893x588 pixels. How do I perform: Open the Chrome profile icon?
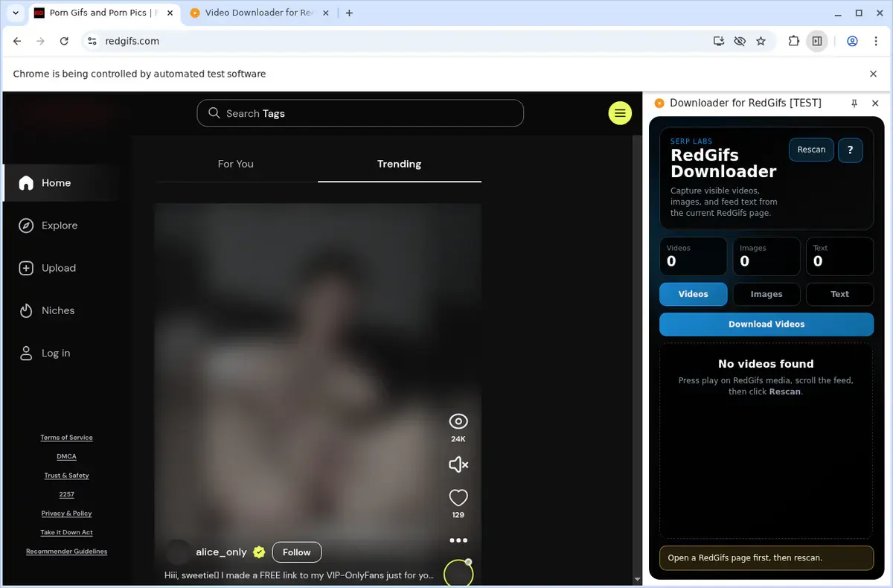(x=852, y=41)
